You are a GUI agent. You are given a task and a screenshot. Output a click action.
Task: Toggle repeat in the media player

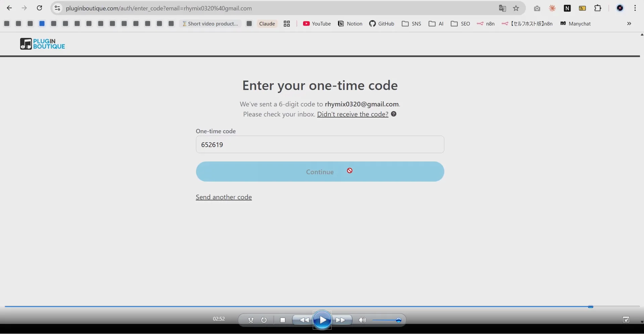coord(264,320)
